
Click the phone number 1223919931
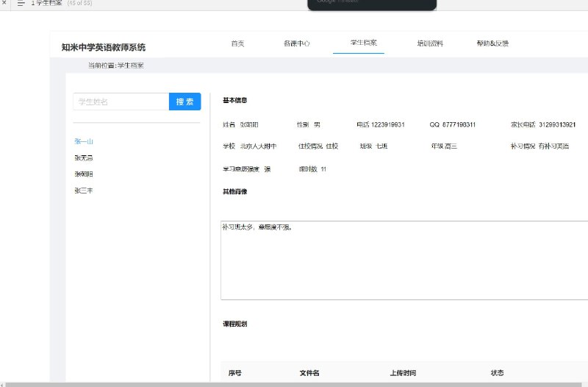tap(388, 124)
